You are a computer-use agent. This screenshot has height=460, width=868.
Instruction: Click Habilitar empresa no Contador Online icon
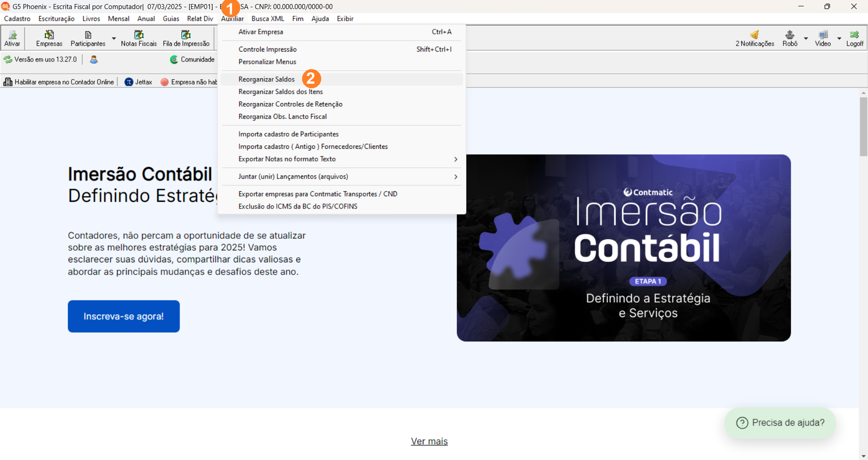[x=8, y=82]
